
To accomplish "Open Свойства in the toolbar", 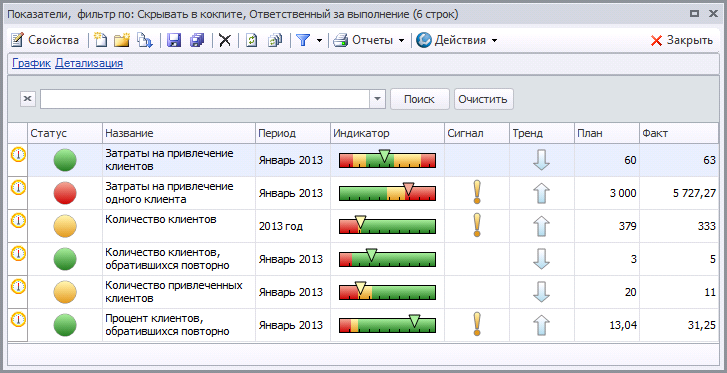I will click(45, 40).
